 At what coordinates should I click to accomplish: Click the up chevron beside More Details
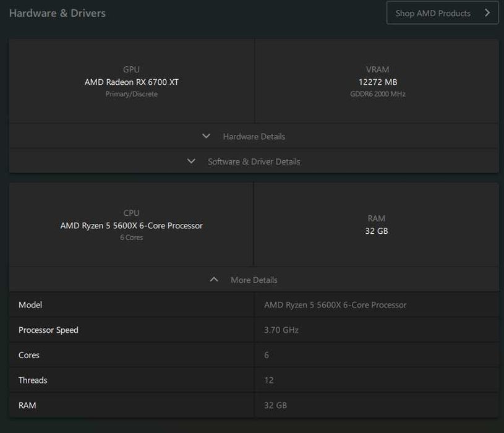[214, 280]
